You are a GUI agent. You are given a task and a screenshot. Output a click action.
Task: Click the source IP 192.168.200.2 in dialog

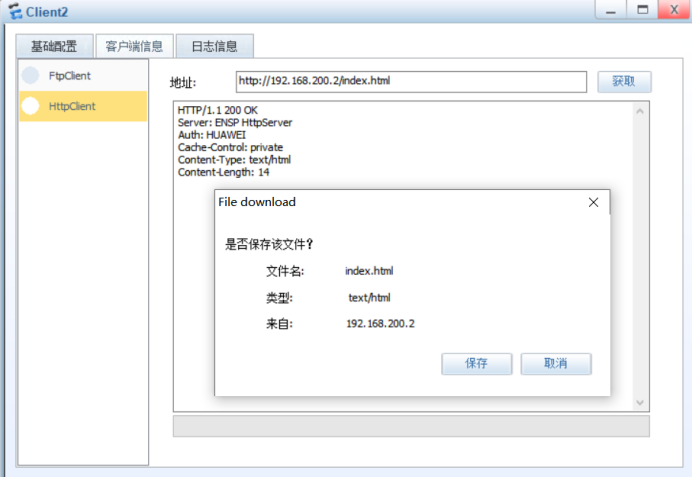[380, 324]
